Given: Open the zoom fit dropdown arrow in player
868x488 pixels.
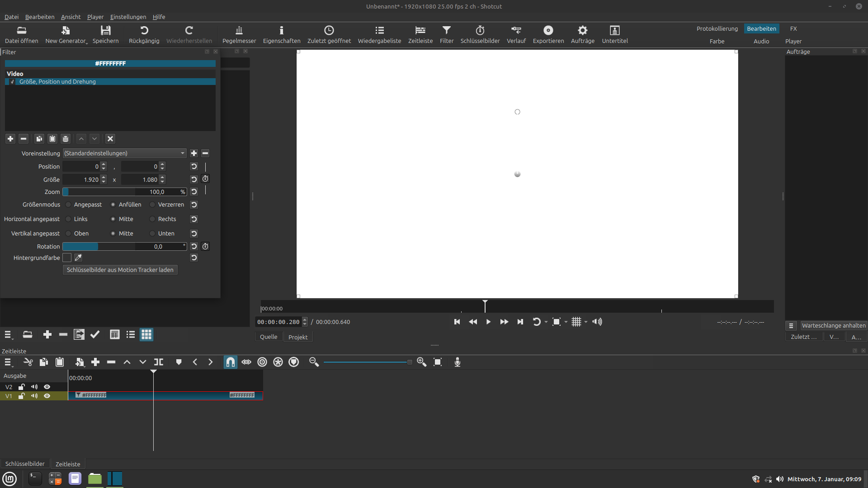Looking at the screenshot, I should [566, 322].
